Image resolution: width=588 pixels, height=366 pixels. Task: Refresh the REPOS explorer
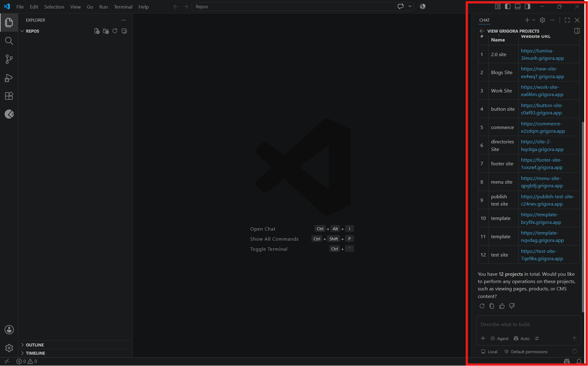point(115,31)
